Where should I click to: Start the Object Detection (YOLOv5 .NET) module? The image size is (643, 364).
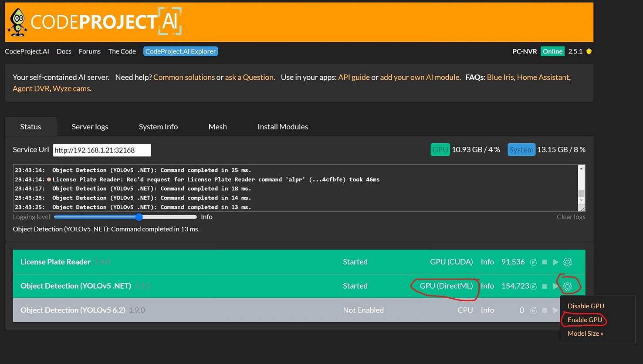(x=555, y=286)
